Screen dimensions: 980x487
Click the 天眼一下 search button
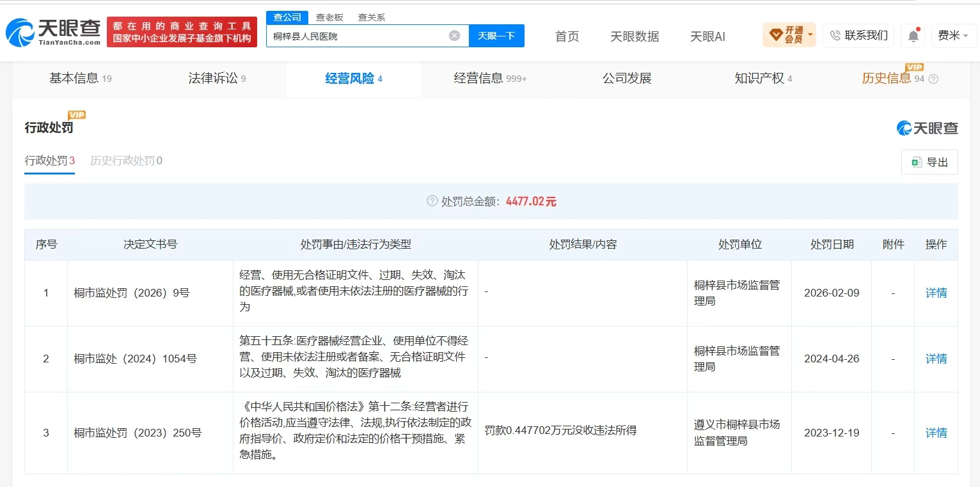(496, 36)
